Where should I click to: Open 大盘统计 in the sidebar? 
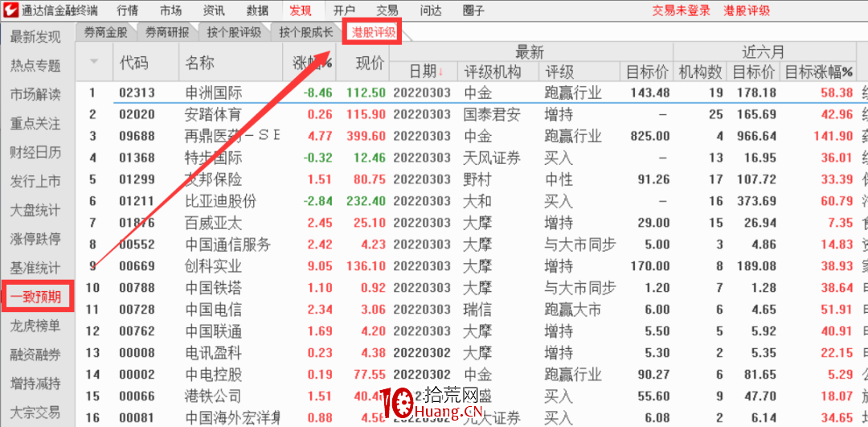point(35,210)
